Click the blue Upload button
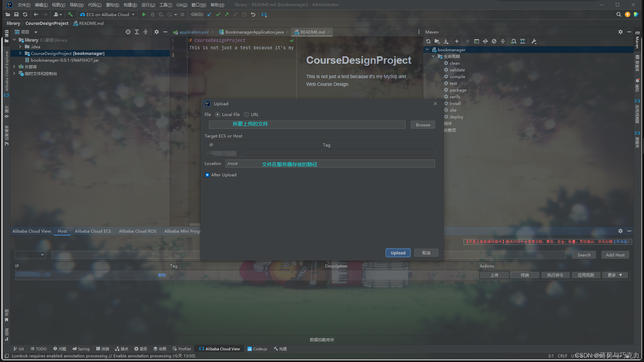 click(398, 253)
